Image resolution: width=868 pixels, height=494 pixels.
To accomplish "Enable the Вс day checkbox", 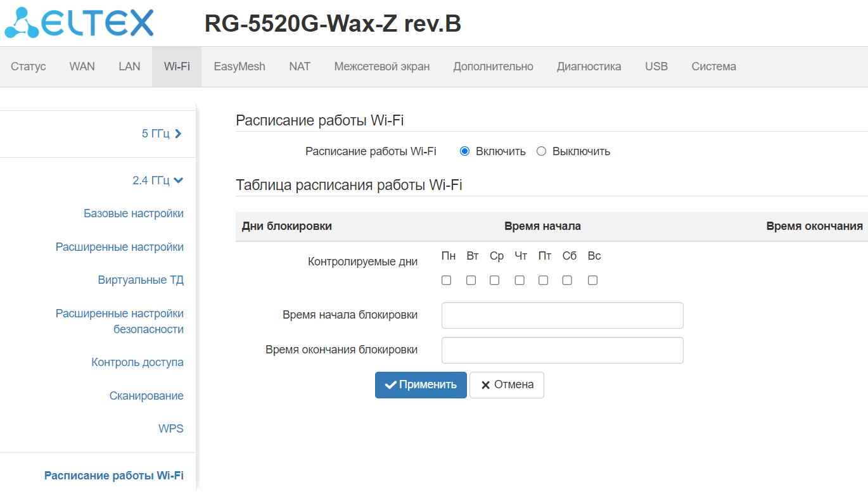I will click(x=592, y=280).
